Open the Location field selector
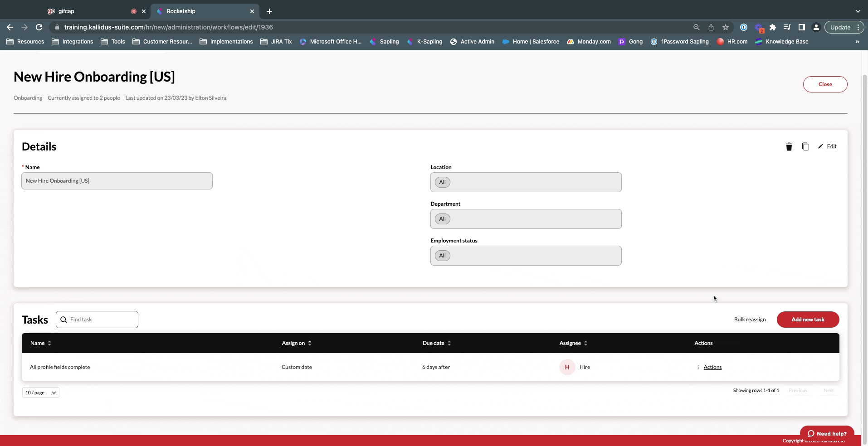The width and height of the screenshot is (868, 446). pos(526,182)
